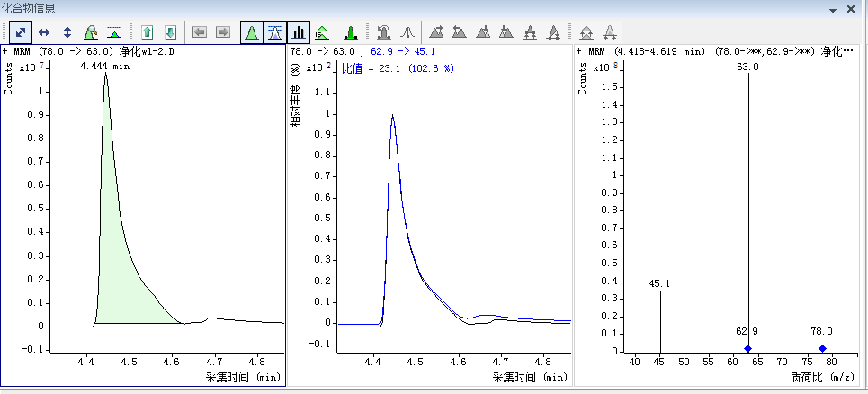Image resolution: width=868 pixels, height=394 pixels.
Task: Click the MRM (78.0 -> 63.0) 净化w1-2.D chromatogram title
Action: (86, 51)
